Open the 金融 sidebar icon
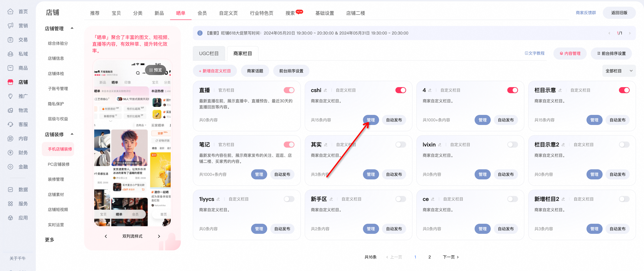Image resolution: width=644 pixels, height=271 pixels. point(10,167)
